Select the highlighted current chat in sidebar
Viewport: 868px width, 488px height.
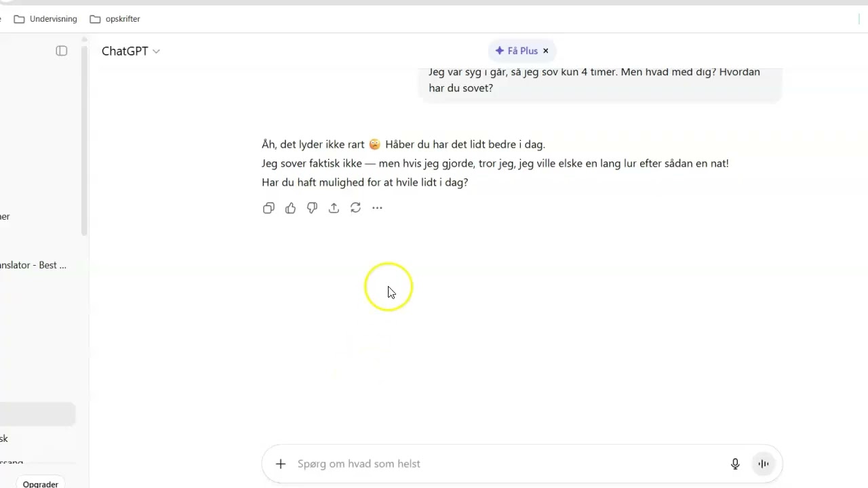(37, 414)
